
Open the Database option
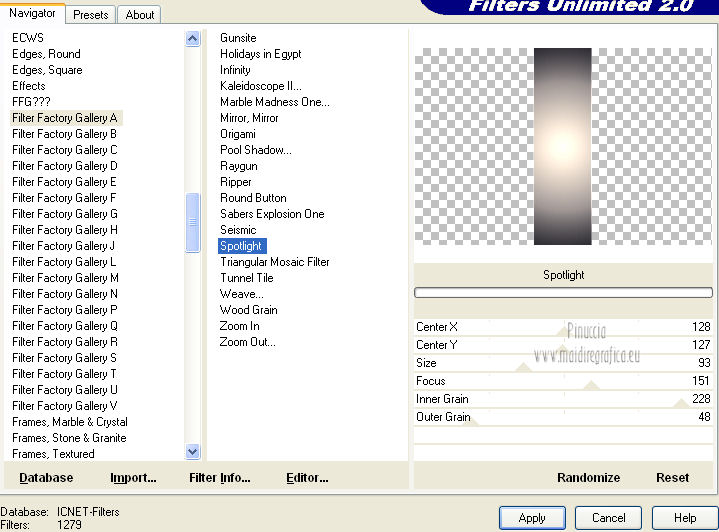tap(46, 477)
